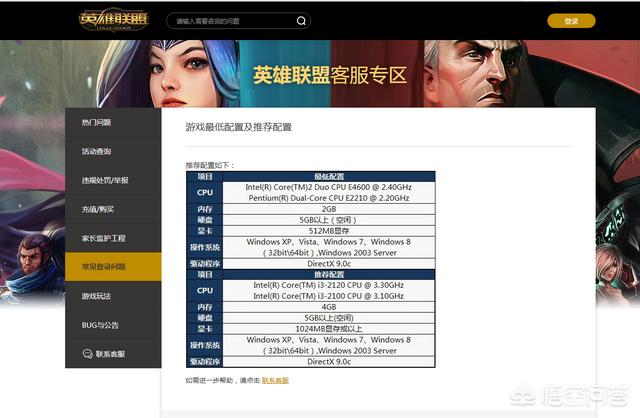Image resolution: width=640 pixels, height=418 pixels.
Task: Click the i3-2100 CPU @ 3.10GHz line
Action: [x=329, y=296]
